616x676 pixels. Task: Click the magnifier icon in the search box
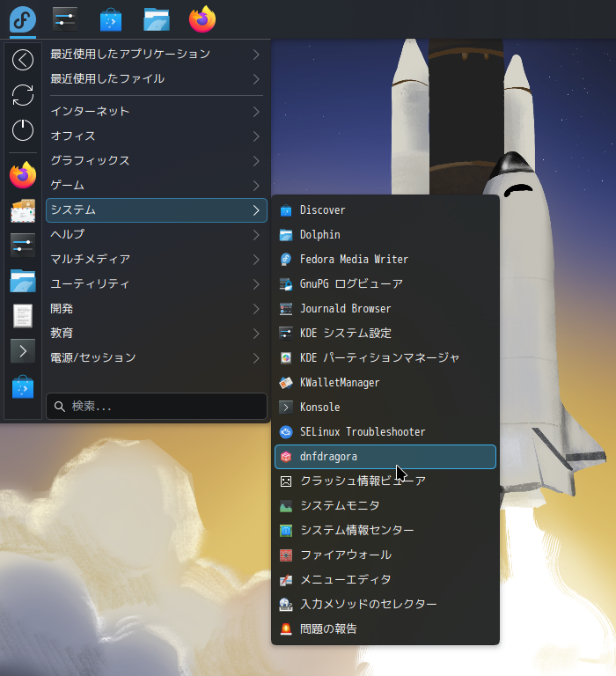pyautogui.click(x=60, y=406)
